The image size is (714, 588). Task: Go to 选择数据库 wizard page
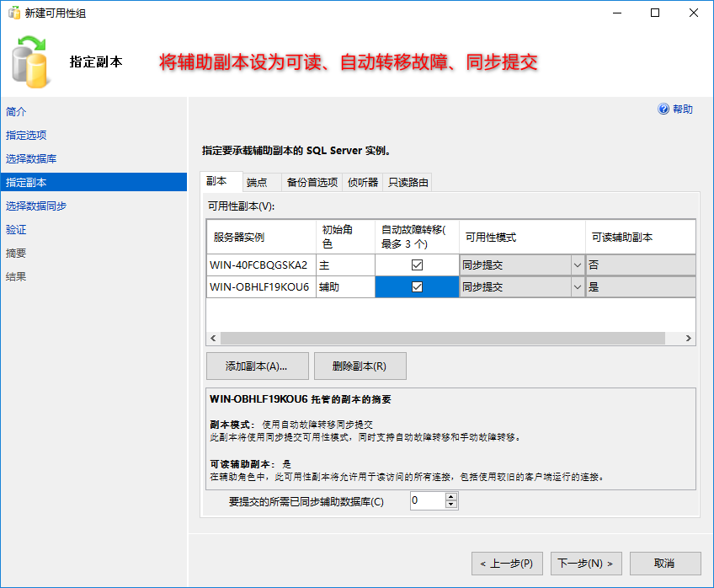point(31,159)
